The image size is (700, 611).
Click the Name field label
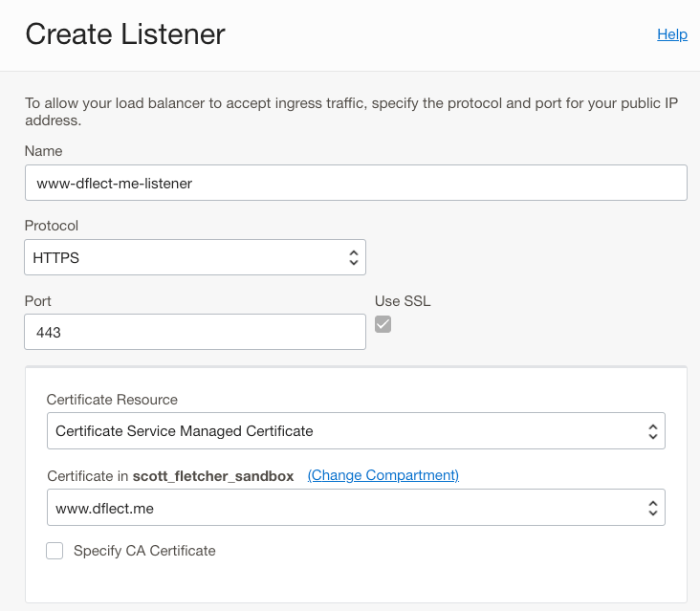coord(43,151)
